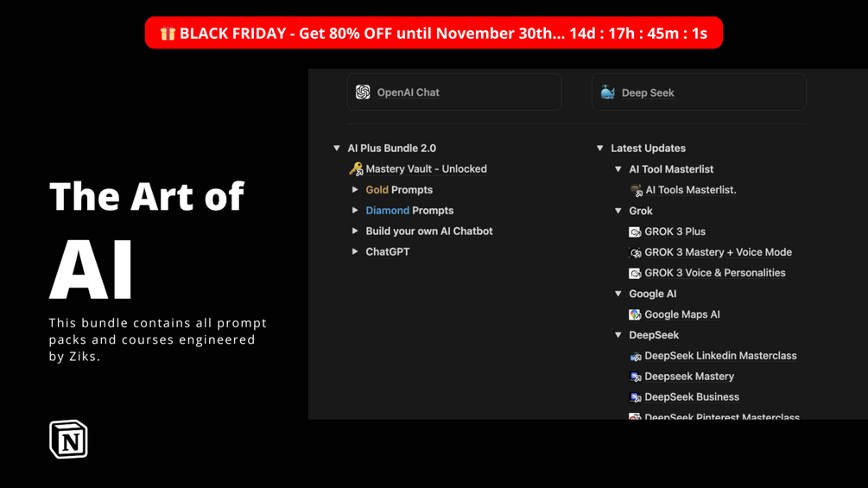
Task: Collapse the AI Plus Bundle 2.0 section
Action: (x=337, y=149)
